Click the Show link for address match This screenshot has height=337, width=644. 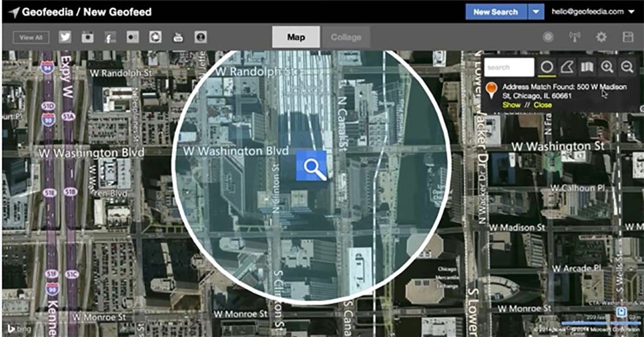point(511,105)
